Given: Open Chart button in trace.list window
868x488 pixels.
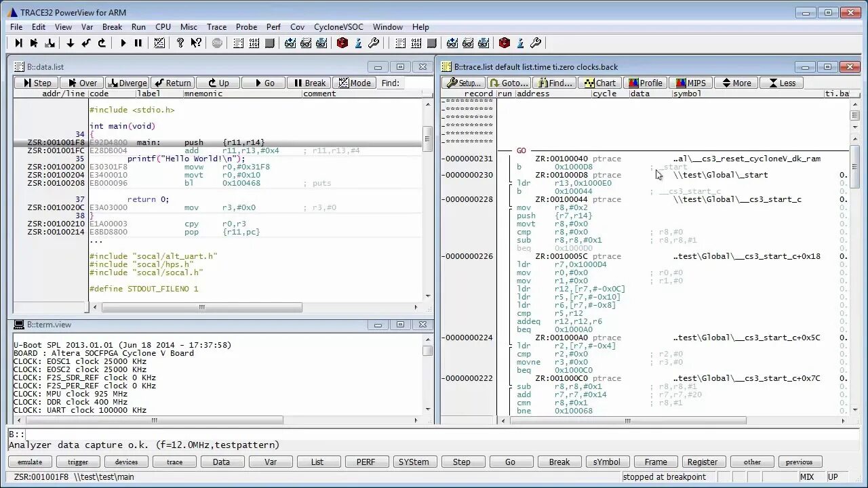Looking at the screenshot, I should coord(599,83).
